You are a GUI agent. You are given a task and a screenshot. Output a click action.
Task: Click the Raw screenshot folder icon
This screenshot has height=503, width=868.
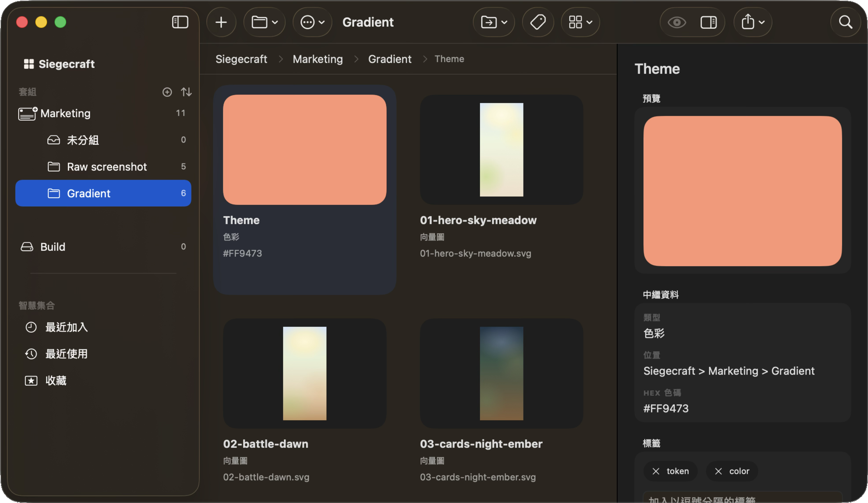tap(54, 167)
